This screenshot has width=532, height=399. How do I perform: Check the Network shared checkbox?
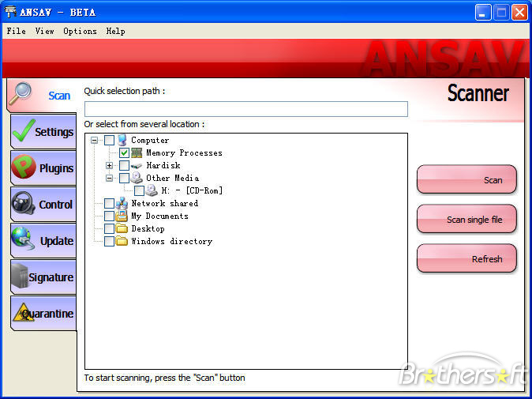[109, 203]
